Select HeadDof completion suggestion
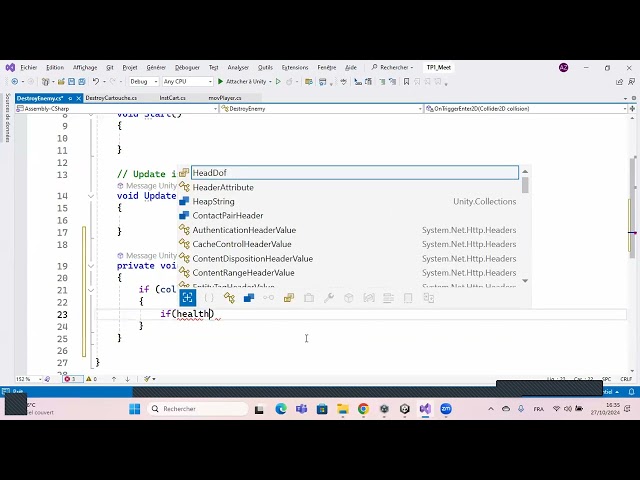Screen dimensions: 640x480 pos(355,173)
